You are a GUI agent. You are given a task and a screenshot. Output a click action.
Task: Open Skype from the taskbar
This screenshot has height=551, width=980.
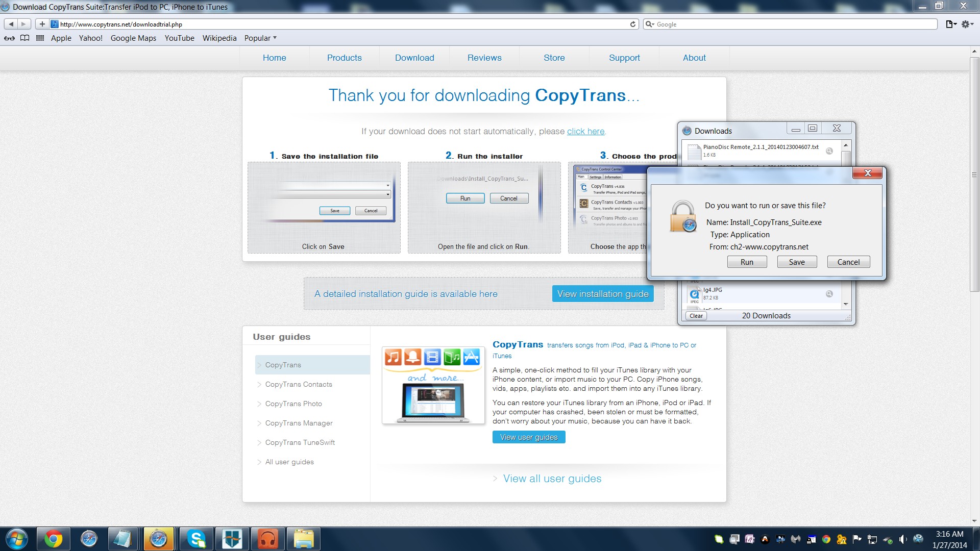[196, 539]
